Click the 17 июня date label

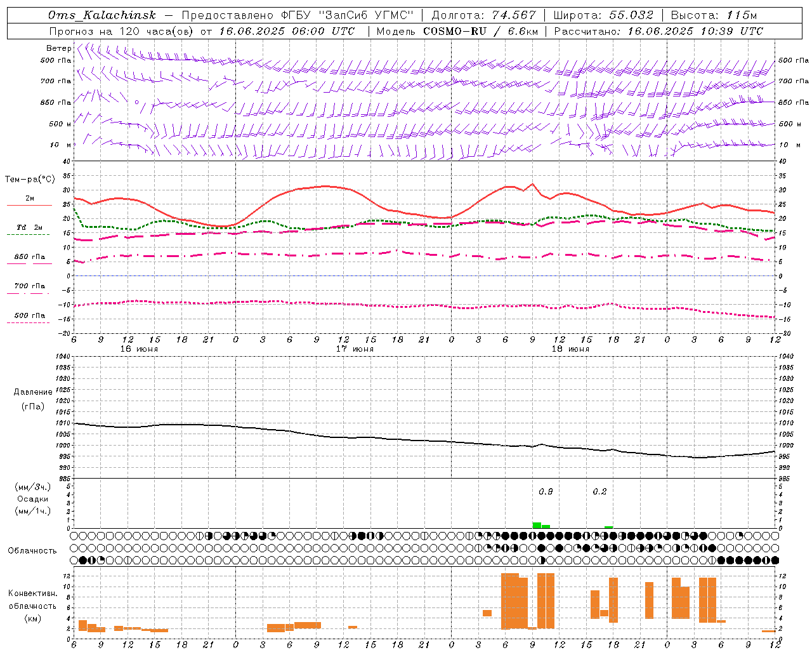[x=355, y=349]
